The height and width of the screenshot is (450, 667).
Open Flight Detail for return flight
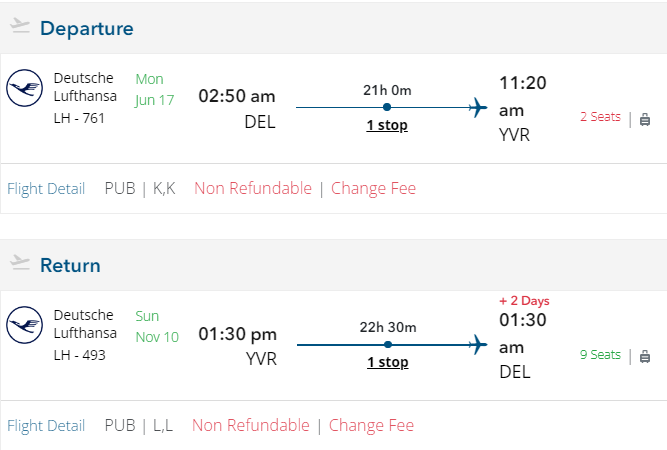46,425
